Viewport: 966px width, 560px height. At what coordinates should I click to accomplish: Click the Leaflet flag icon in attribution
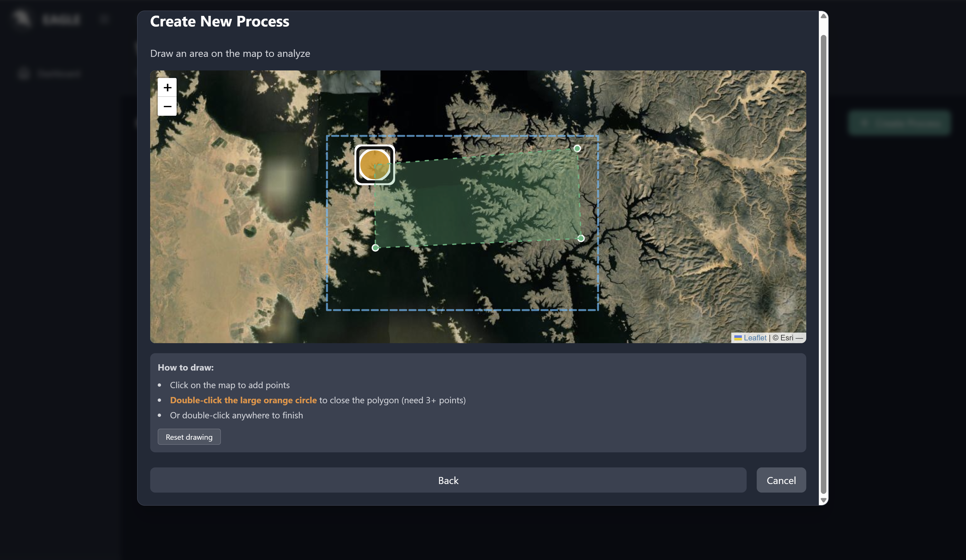(738, 338)
